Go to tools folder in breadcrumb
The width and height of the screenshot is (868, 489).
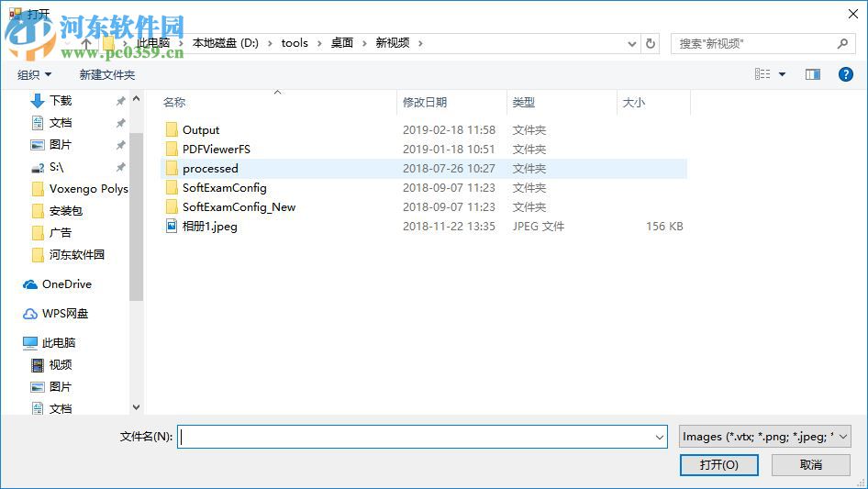[295, 43]
